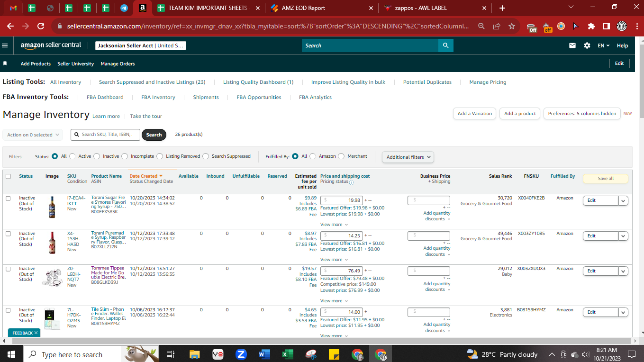The height and width of the screenshot is (362, 644).
Task: Select the Incomplete status radio button
Action: (x=125, y=156)
